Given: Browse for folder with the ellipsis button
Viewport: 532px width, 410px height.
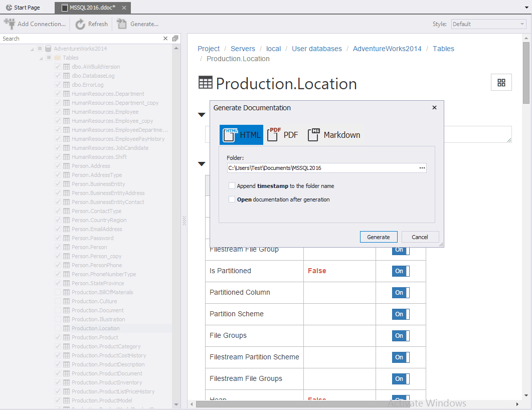Looking at the screenshot, I should point(422,168).
